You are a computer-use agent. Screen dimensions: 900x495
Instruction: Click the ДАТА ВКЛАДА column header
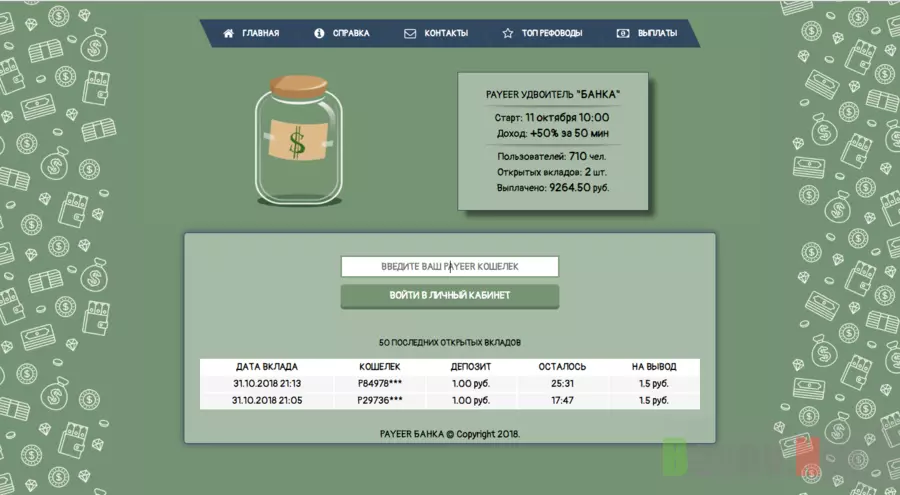click(267, 366)
